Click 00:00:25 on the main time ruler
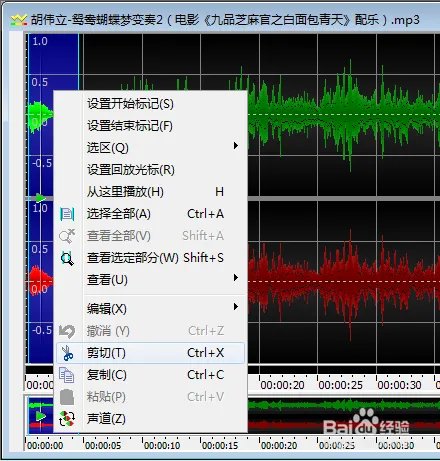 340,385
